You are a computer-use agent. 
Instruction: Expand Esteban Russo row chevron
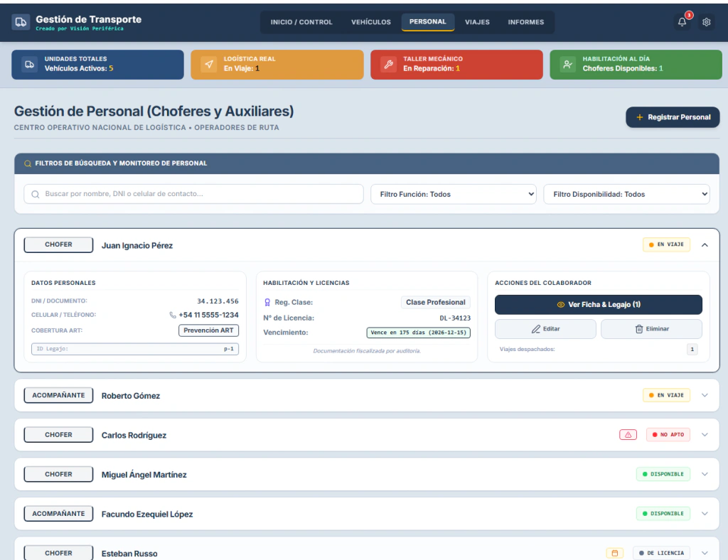(x=705, y=553)
